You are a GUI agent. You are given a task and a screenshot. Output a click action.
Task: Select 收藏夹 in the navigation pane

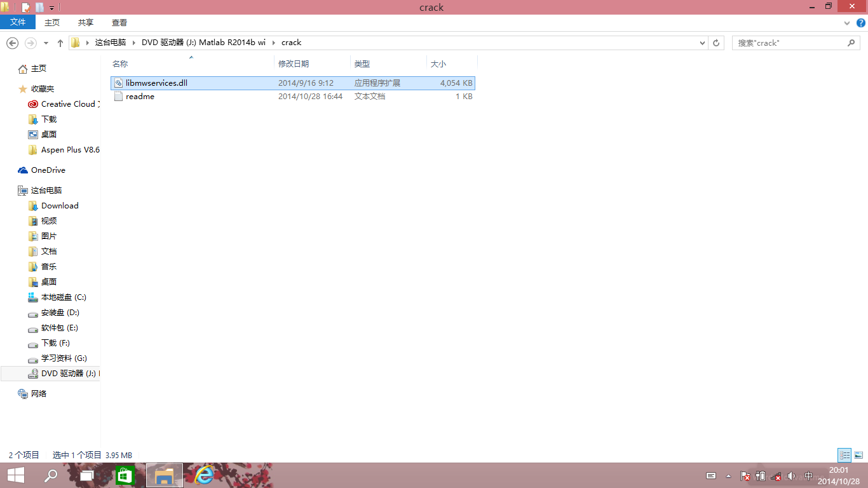43,89
